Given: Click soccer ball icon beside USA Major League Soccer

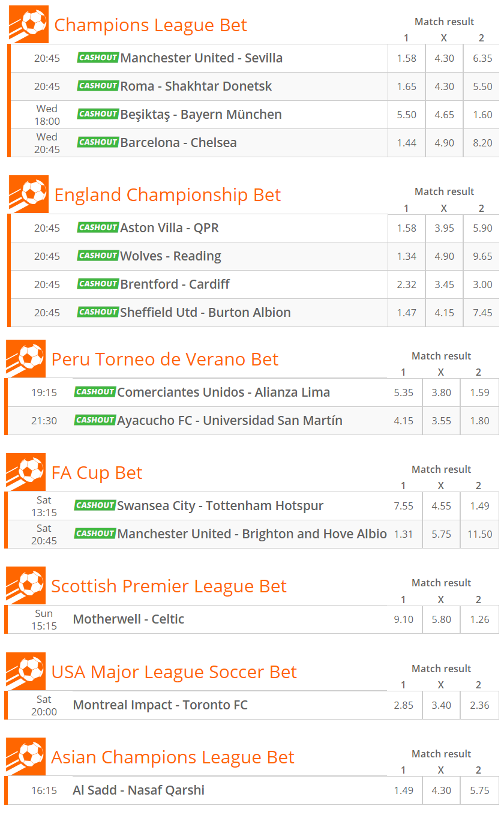Looking at the screenshot, I should click(x=25, y=672).
